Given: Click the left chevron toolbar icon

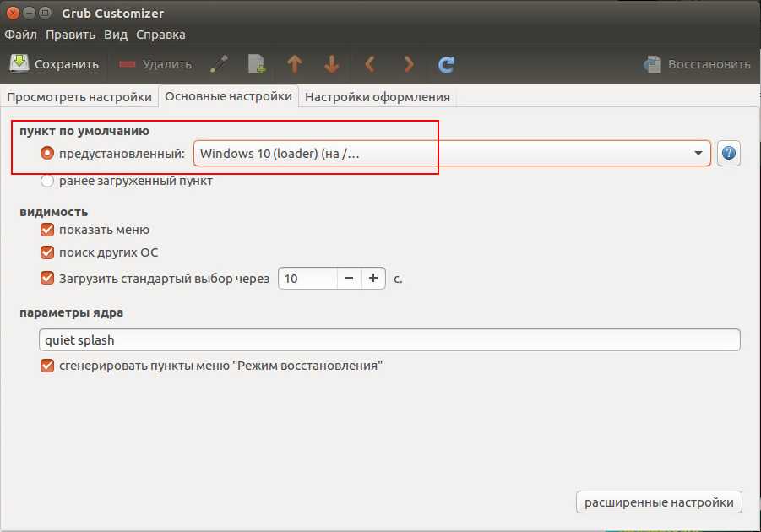Looking at the screenshot, I should click(370, 64).
